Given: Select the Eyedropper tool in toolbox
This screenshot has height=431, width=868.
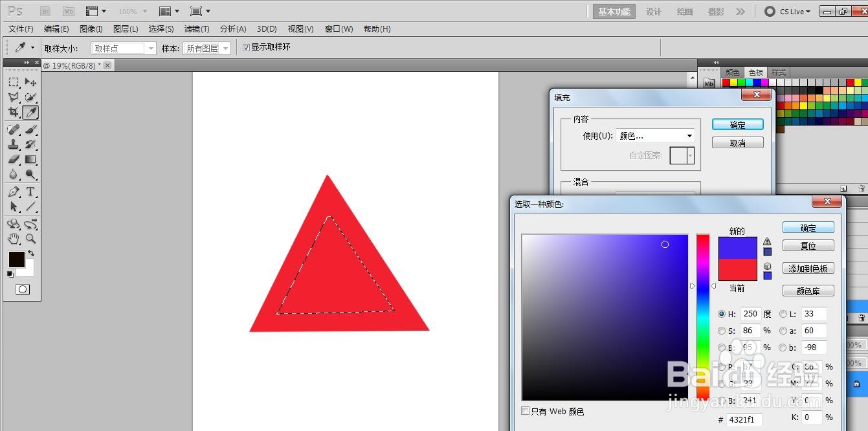Looking at the screenshot, I should tap(30, 112).
